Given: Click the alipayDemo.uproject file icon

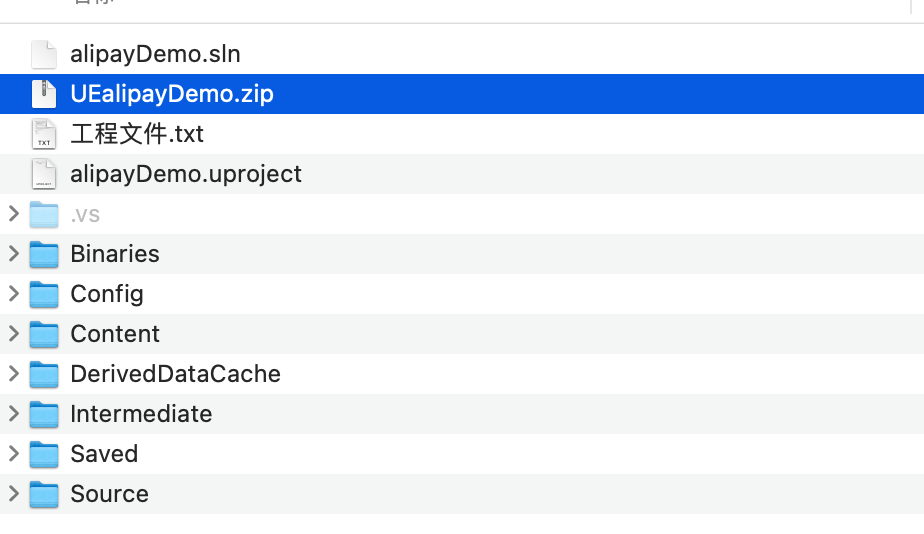Looking at the screenshot, I should (44, 174).
